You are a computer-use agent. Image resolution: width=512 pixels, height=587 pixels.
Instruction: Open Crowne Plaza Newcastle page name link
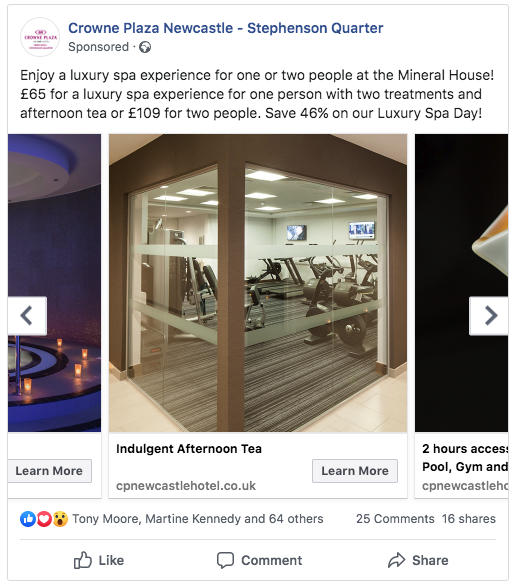click(x=226, y=28)
